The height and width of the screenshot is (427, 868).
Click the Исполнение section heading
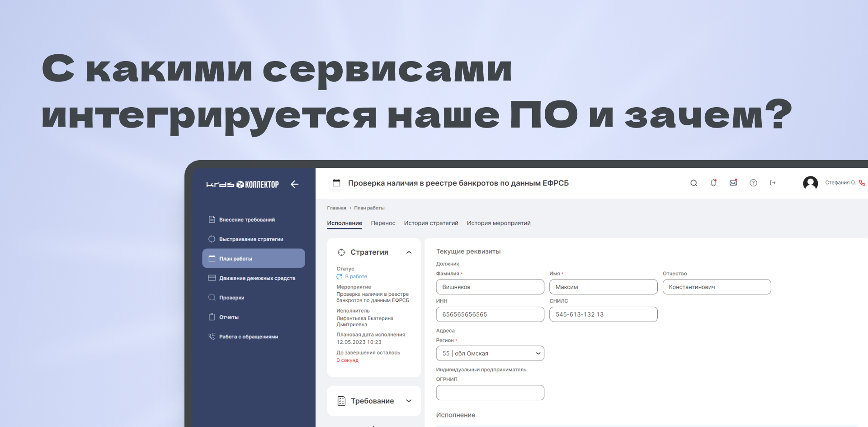456,415
